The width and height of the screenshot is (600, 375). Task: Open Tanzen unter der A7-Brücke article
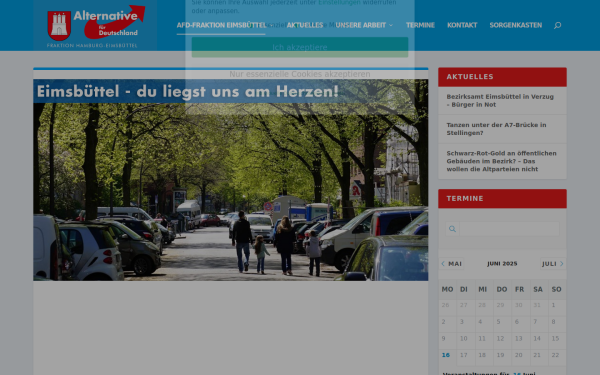[x=496, y=129]
